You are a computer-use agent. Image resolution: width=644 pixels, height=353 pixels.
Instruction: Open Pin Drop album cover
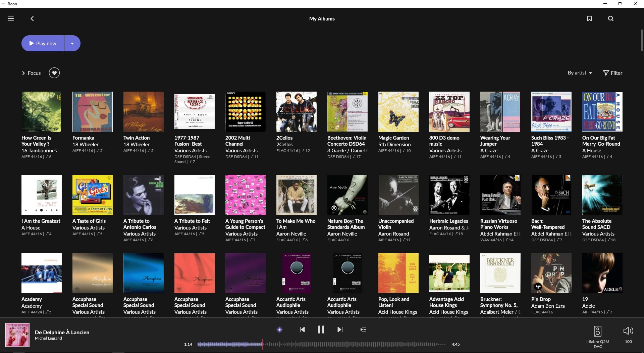pyautogui.click(x=551, y=273)
